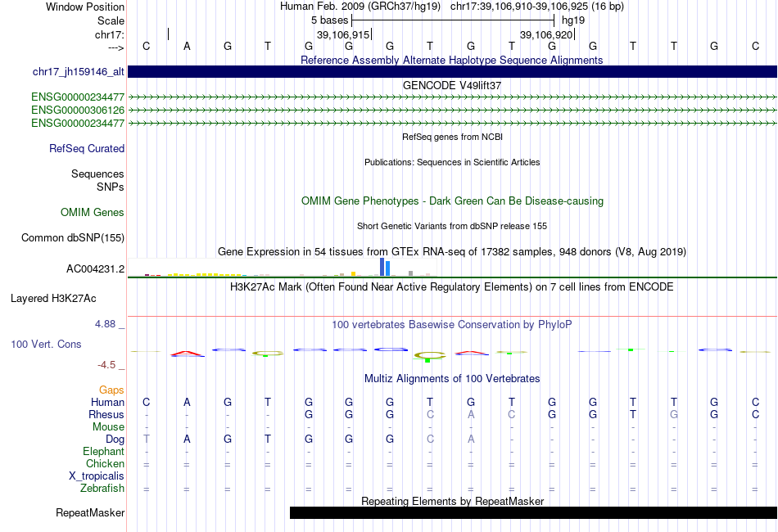This screenshot has height=532, width=778.
Task: Open Reference Assembly Alternate Haplotype Sequence Alignments title
Action: [x=451, y=60]
